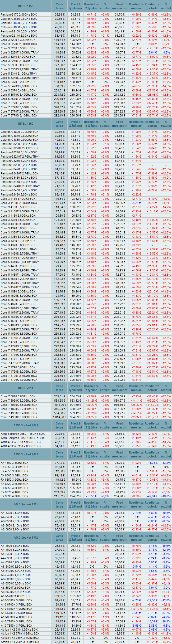This screenshot has width=172, height=644.
Task: Select the A10-5800K 3,8GHz BOX row label
Action: pos(16,601)
